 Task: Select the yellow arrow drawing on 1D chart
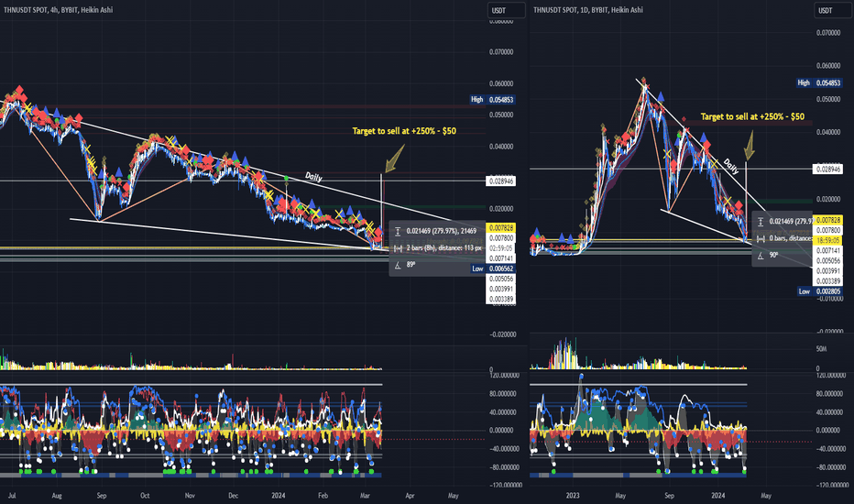click(750, 146)
